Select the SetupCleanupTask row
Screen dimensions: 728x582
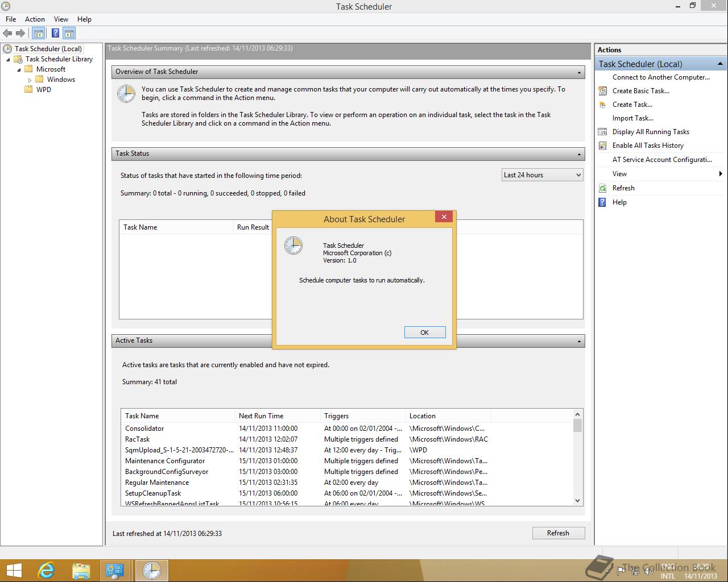coord(347,493)
